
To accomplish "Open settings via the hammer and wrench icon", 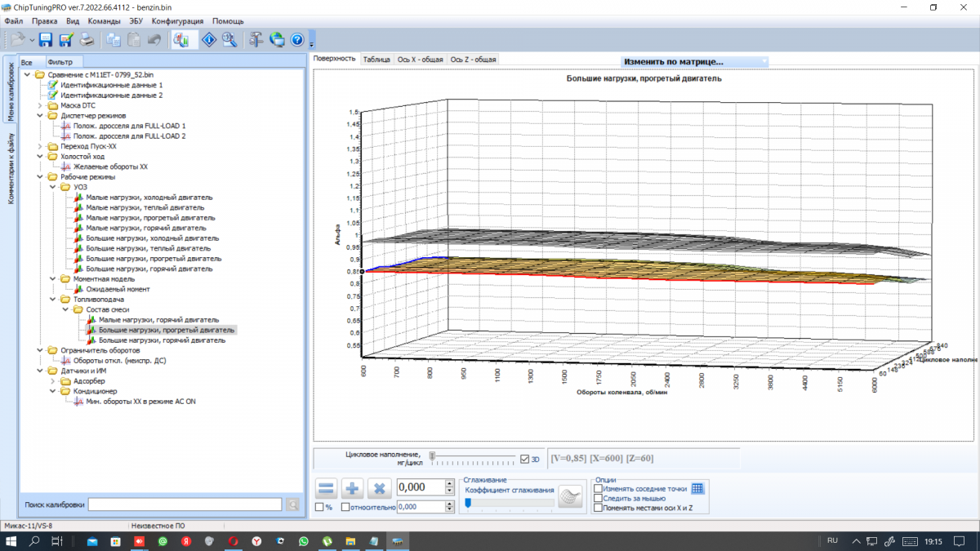I will pos(256,39).
